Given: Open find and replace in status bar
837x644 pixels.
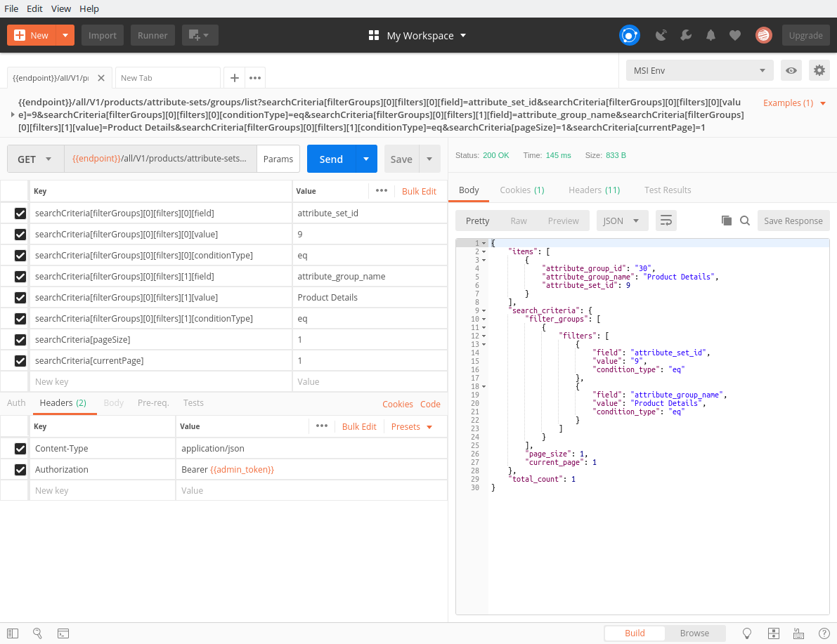Looking at the screenshot, I should coord(38,633).
